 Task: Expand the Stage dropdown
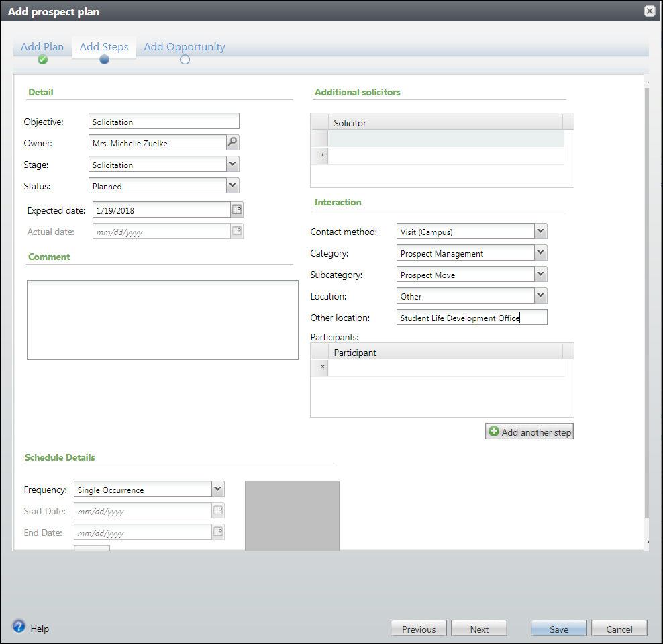(x=233, y=164)
